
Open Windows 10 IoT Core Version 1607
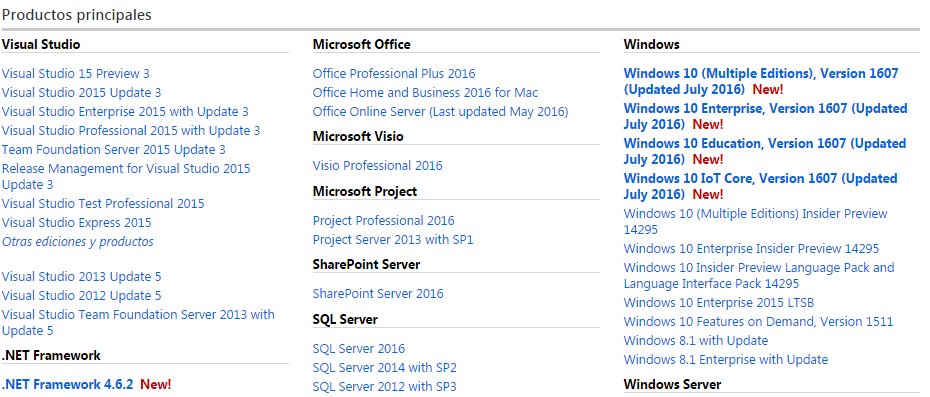click(x=760, y=186)
